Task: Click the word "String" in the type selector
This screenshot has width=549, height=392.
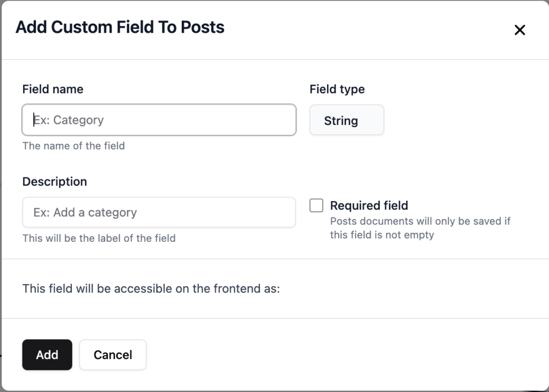Action: pyautogui.click(x=341, y=121)
